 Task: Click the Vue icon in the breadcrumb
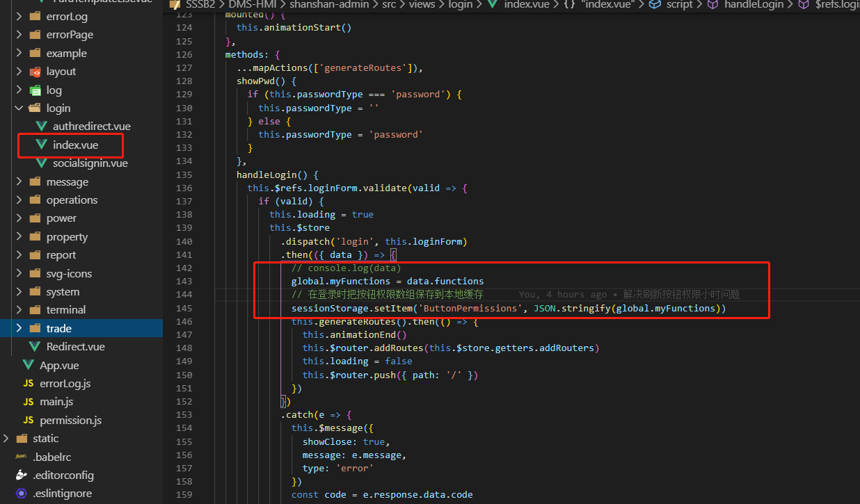(x=493, y=4)
